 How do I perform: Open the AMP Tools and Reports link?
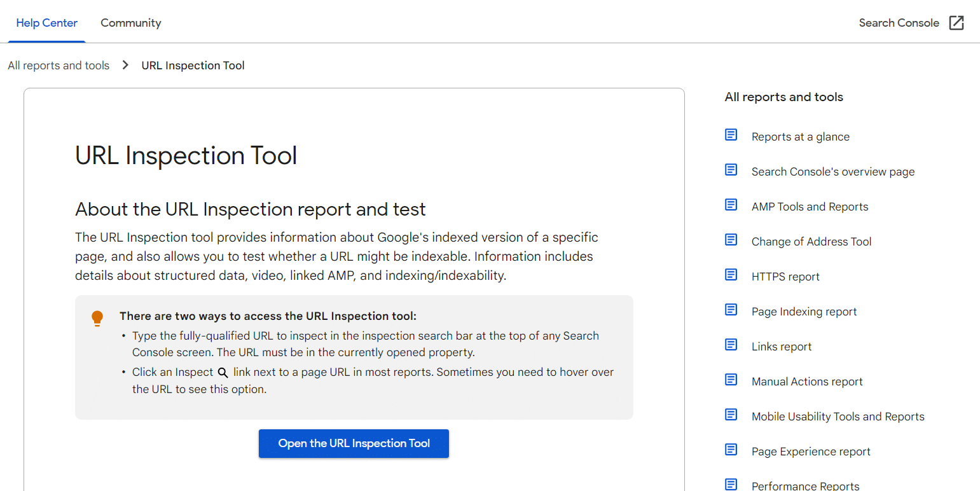[x=810, y=207]
